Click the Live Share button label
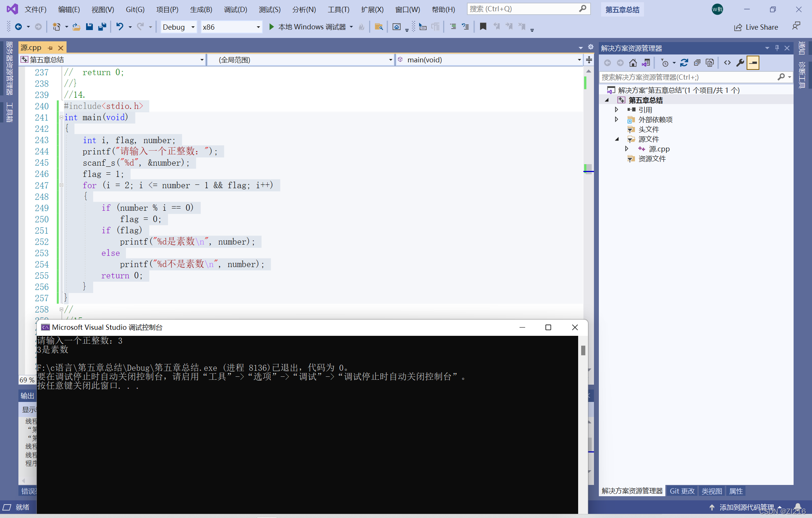The width and height of the screenshot is (812, 518). [762, 27]
